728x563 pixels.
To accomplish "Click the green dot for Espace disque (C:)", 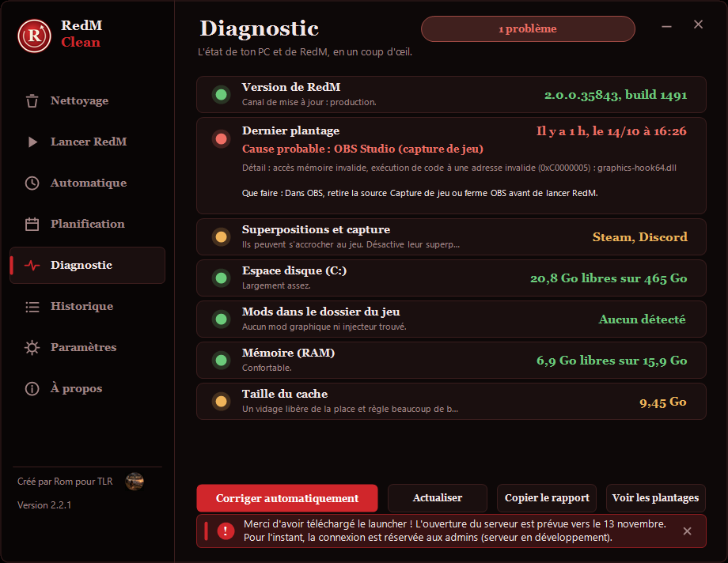I will (222, 278).
